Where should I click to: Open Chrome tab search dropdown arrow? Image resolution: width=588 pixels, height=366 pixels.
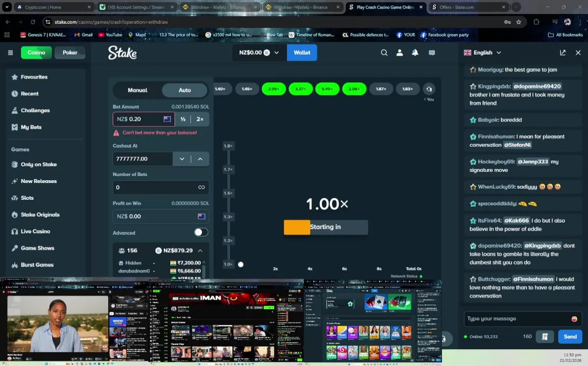[x=7, y=7]
